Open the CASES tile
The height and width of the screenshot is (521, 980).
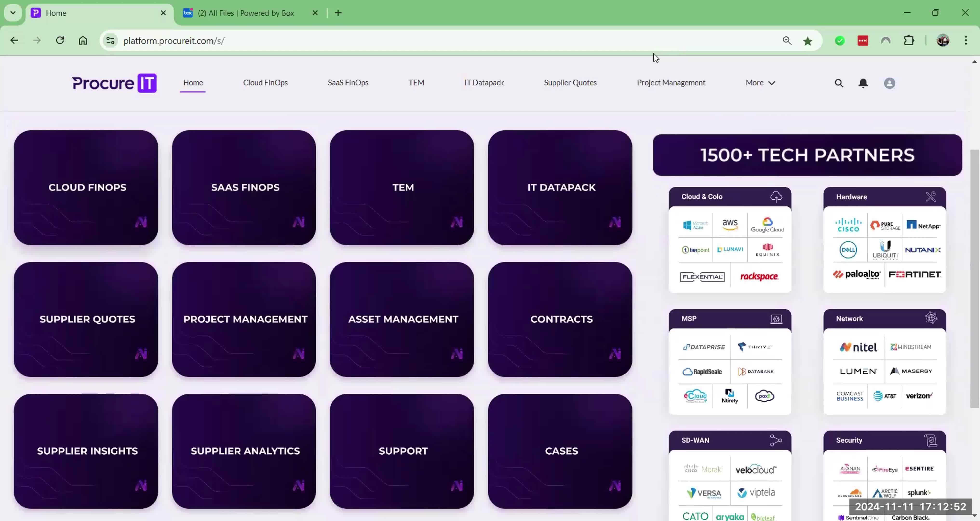(x=560, y=451)
